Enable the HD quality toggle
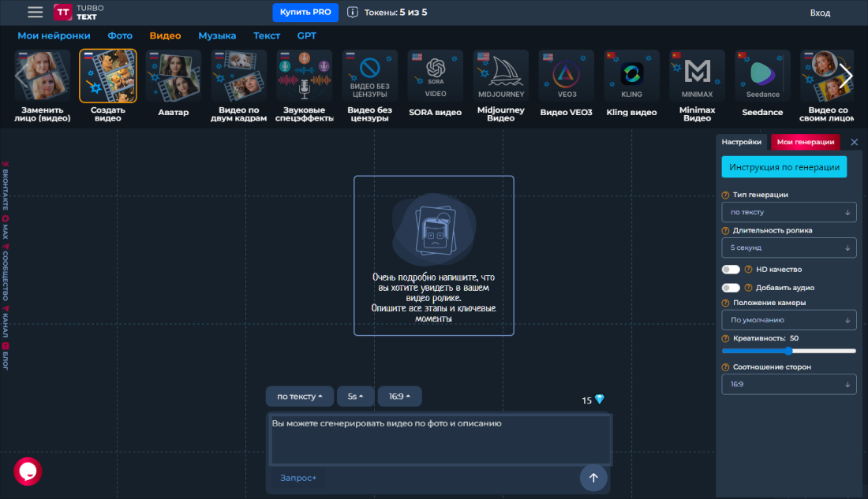 pos(731,269)
